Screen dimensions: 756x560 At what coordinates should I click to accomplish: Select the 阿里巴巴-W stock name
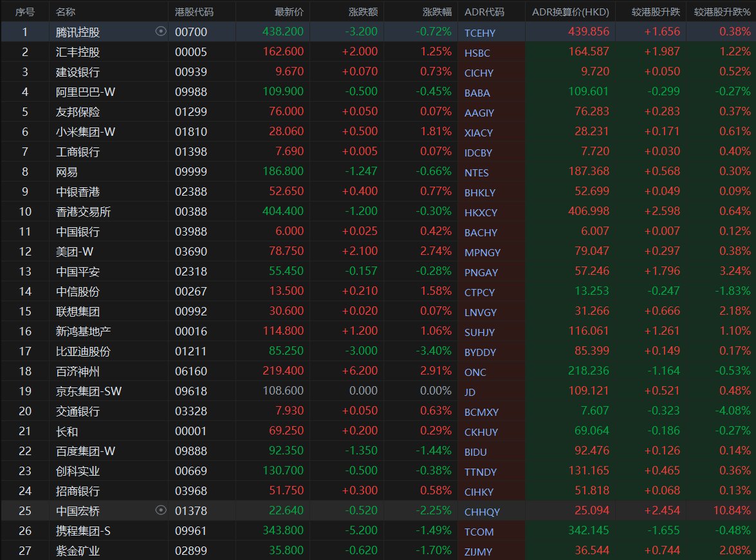tap(86, 91)
